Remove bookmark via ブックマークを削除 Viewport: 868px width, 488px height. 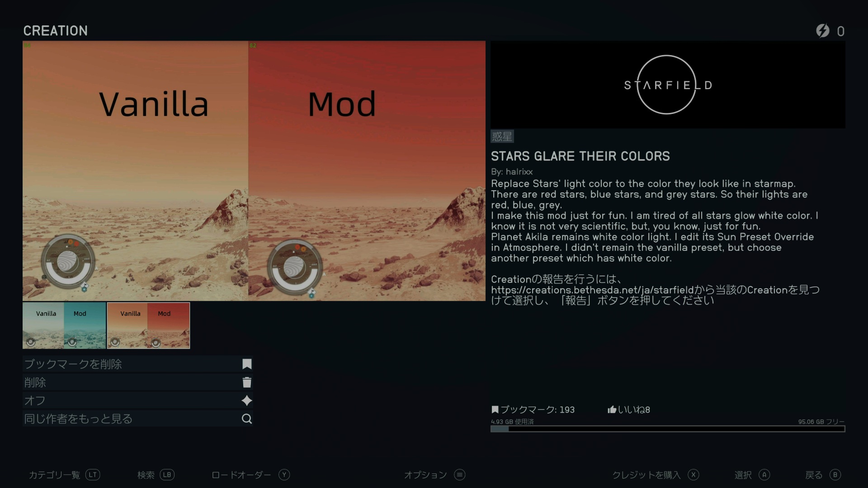[x=137, y=364]
